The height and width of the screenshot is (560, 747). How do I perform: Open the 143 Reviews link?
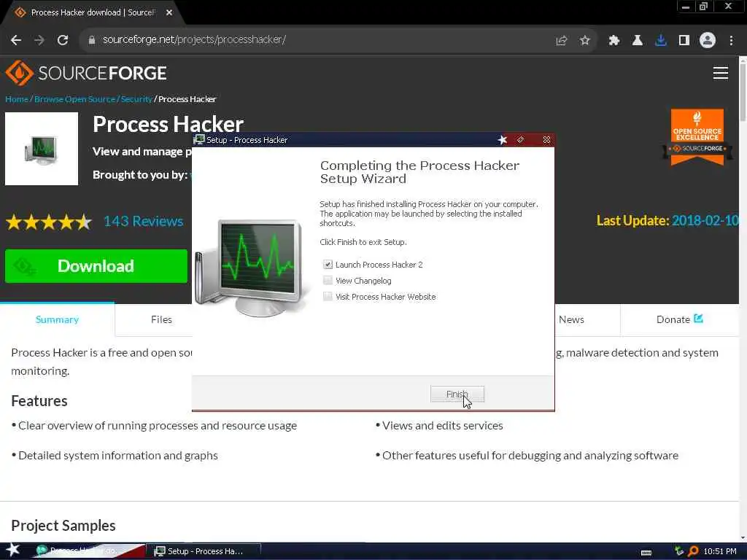[x=144, y=222]
